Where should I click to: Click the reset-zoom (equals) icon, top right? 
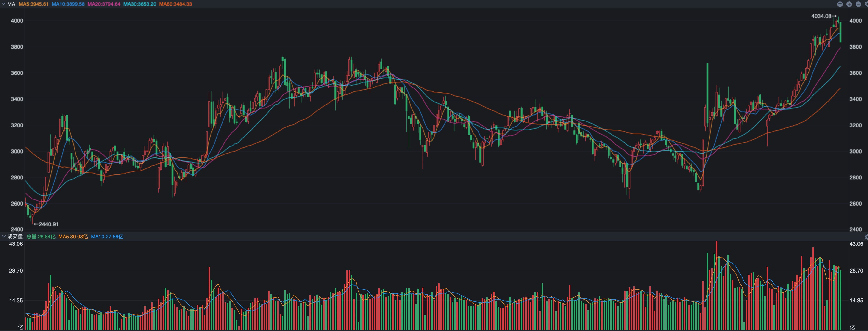click(x=840, y=4)
